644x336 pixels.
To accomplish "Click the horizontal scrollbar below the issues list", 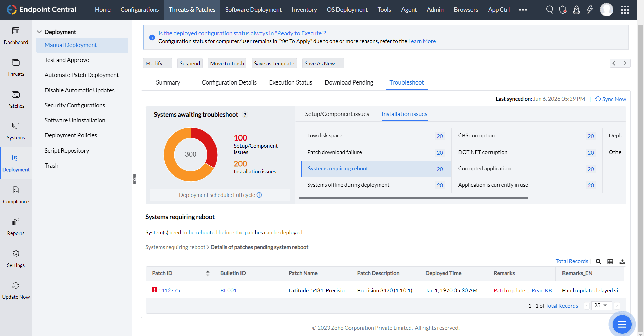I will coord(413,198).
